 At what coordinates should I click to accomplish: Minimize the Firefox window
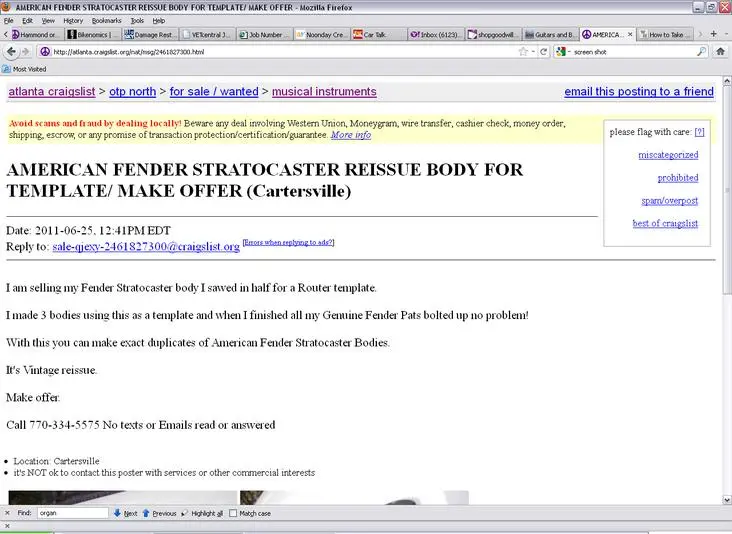[698, 7]
